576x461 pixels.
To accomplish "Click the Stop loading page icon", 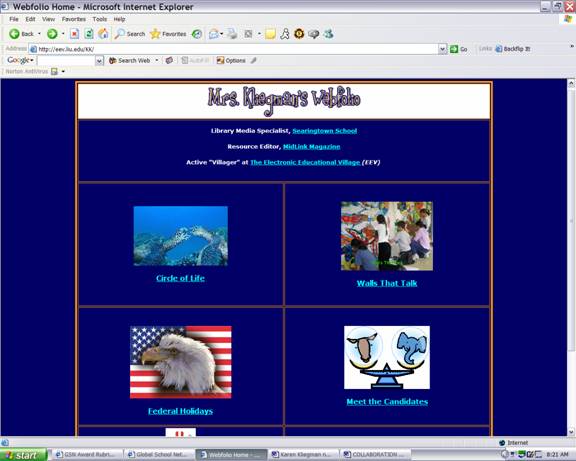I will point(75,34).
